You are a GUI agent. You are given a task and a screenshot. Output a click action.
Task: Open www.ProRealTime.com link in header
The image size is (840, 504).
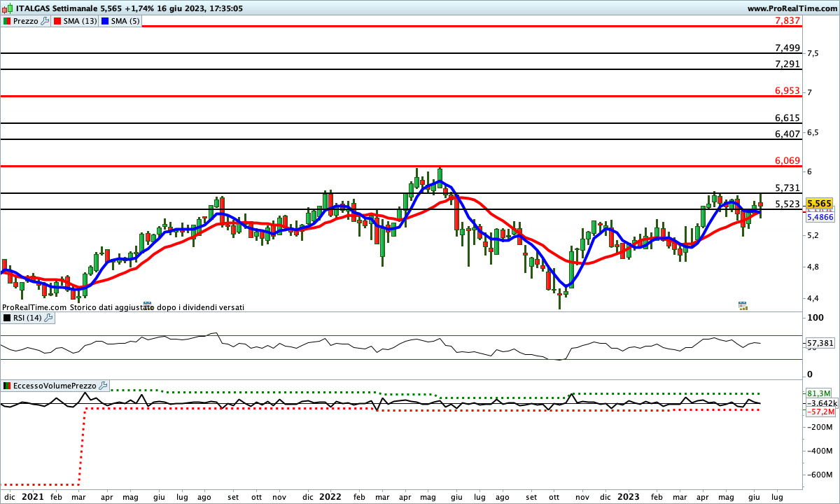(x=792, y=8)
